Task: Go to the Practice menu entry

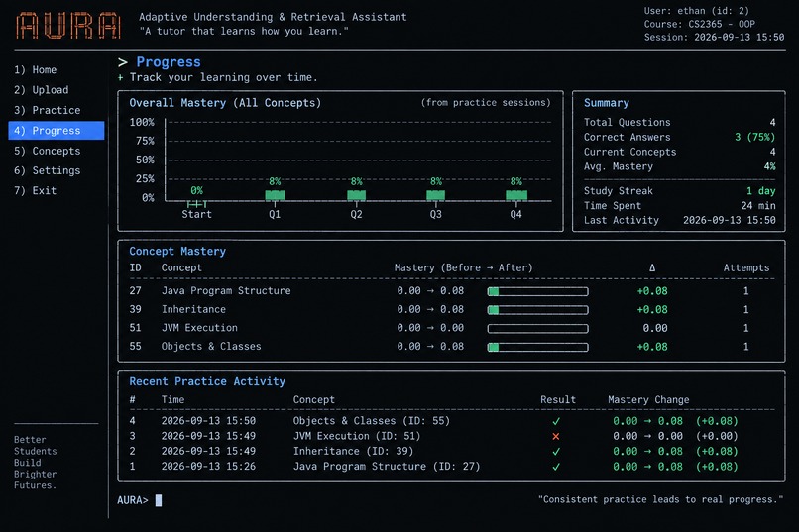Action: point(47,110)
